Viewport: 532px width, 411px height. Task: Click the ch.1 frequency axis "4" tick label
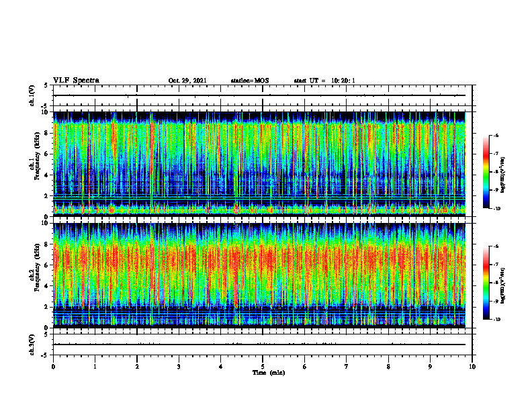coord(46,175)
